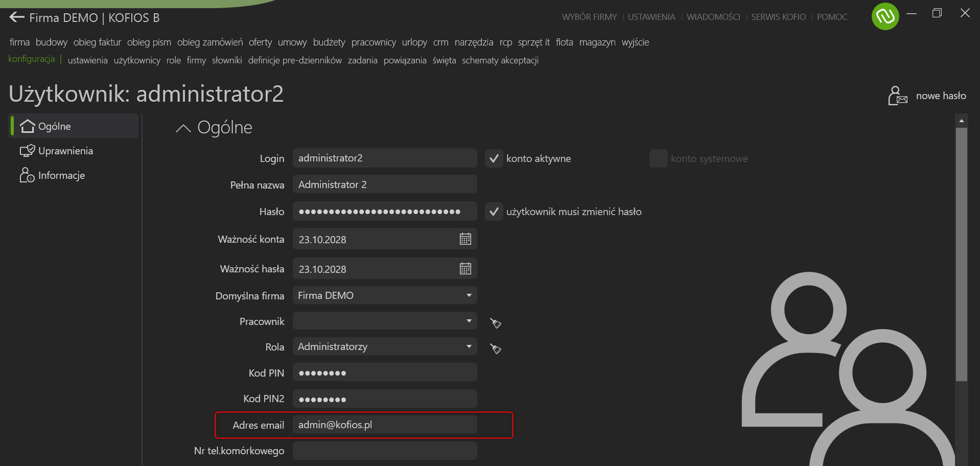Open the oferty menu
This screenshot has width=980, height=466.
pyautogui.click(x=260, y=42)
